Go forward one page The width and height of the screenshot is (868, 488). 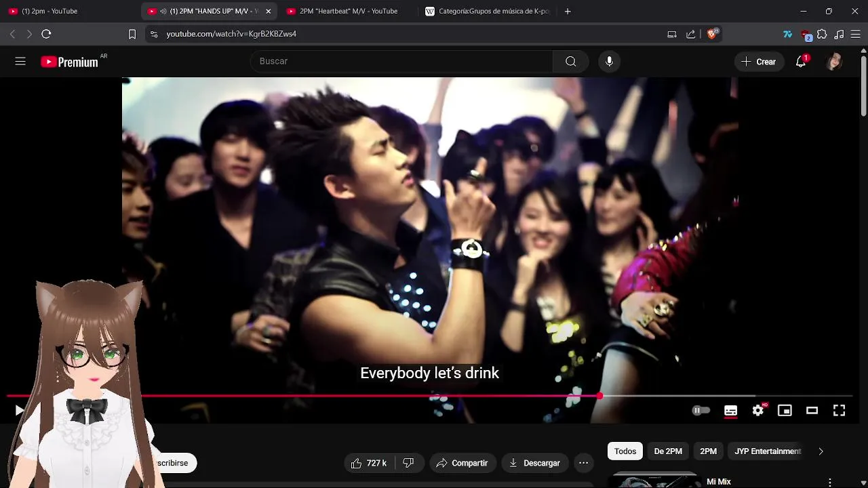pyautogui.click(x=29, y=34)
